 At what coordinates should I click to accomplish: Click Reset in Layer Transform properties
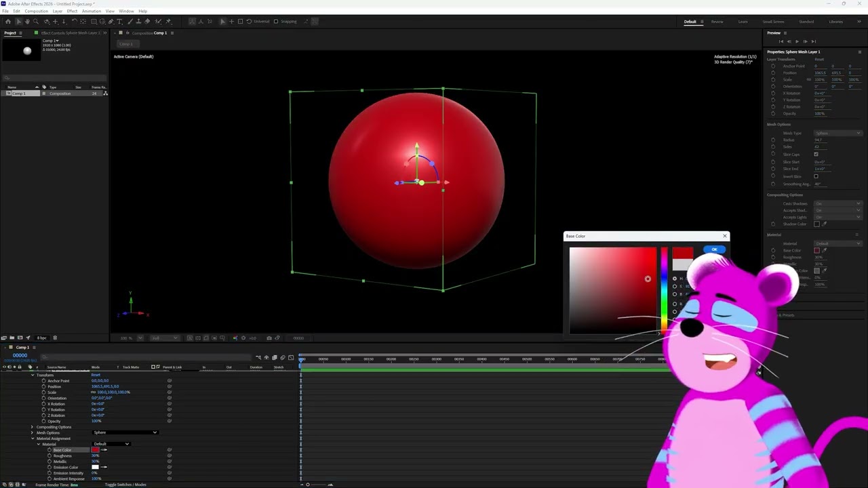pos(819,59)
